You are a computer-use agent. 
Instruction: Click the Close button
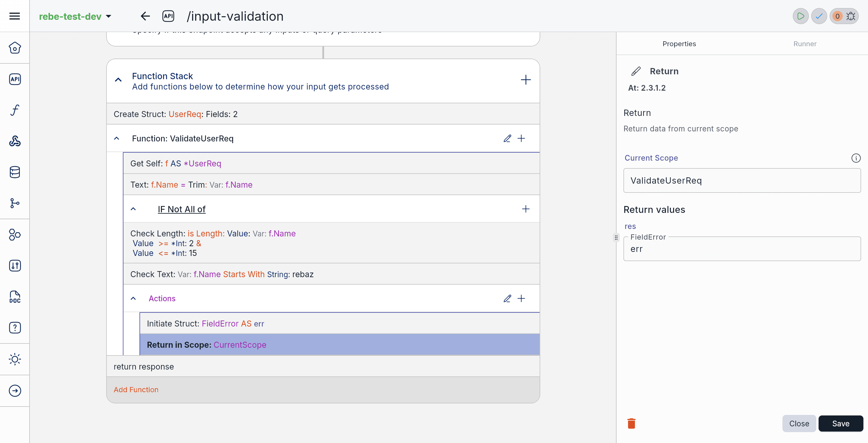(799, 423)
